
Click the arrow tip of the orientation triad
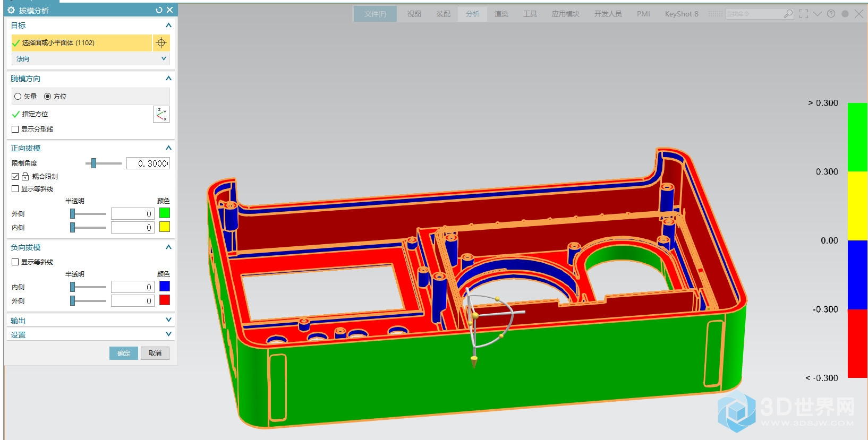point(474,362)
